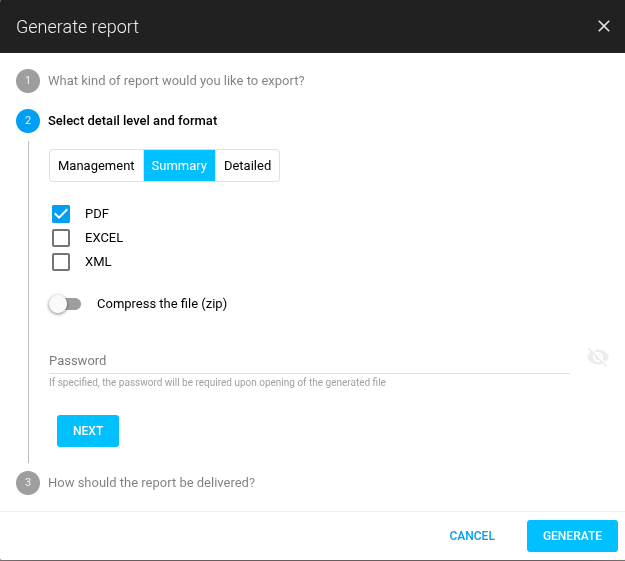
Task: Tick the XML format checkbox
Action: 61,262
